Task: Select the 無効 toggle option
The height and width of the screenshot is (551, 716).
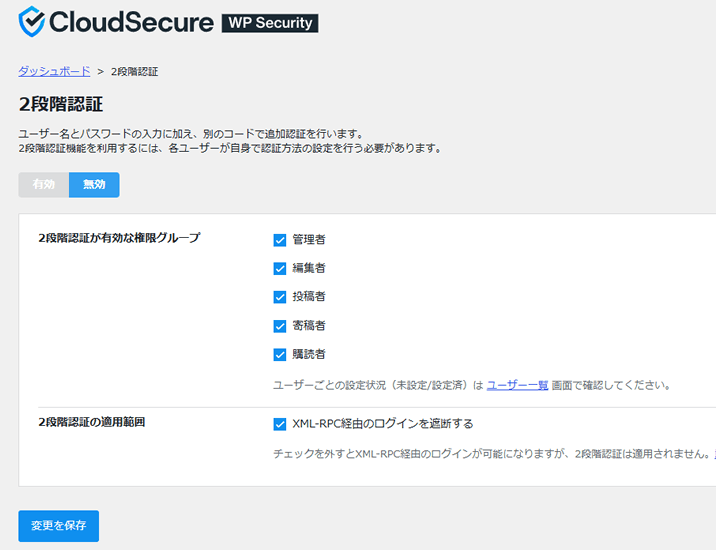Action: click(94, 184)
